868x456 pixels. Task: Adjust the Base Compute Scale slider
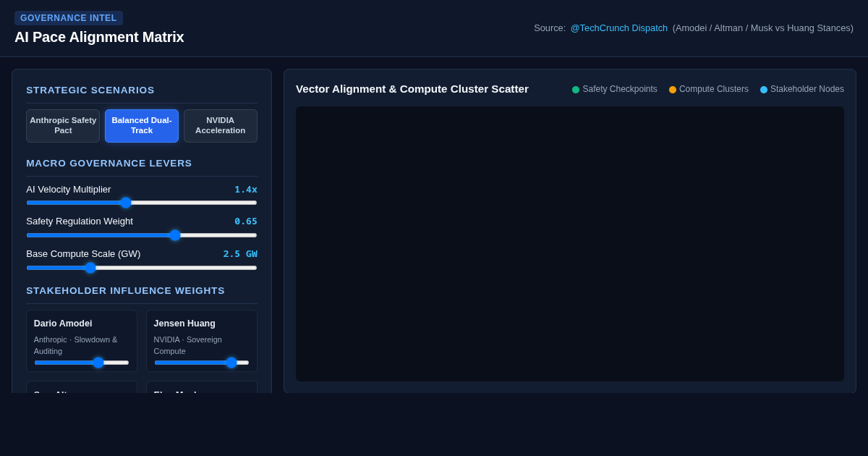142,268
